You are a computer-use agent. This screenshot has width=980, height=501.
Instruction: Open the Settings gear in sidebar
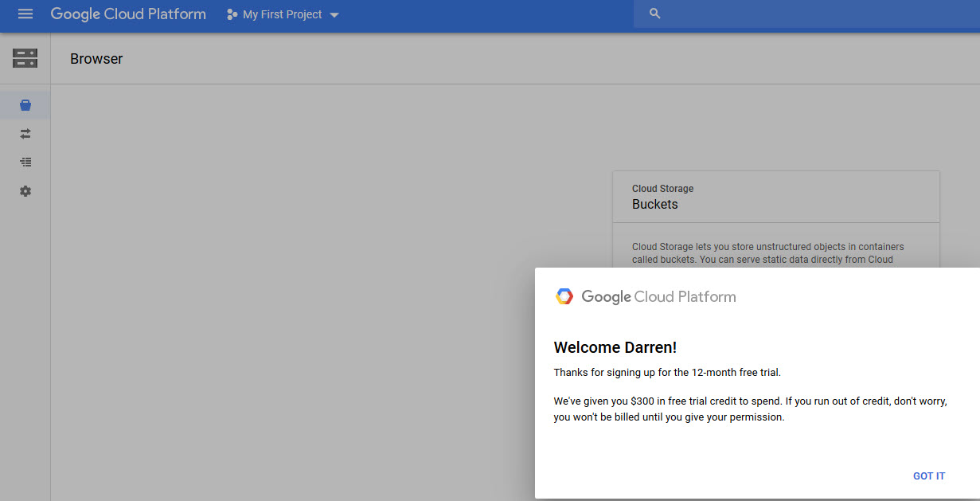[25, 191]
